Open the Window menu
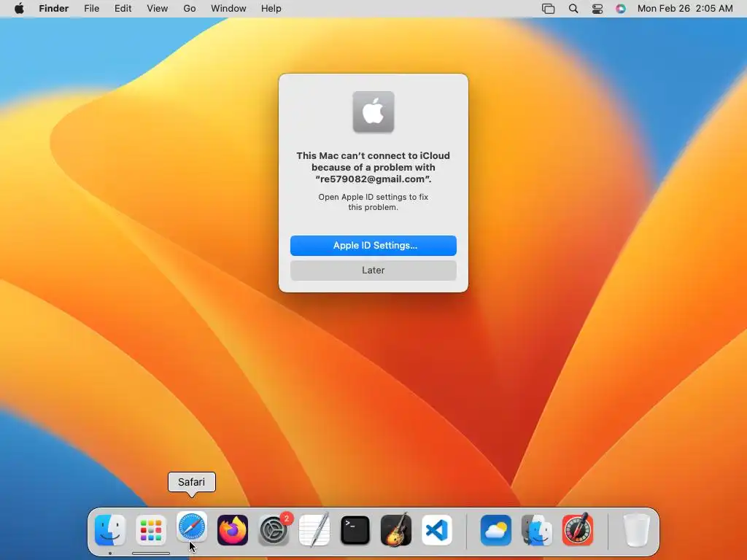Viewport: 747px width, 560px height. (228, 9)
